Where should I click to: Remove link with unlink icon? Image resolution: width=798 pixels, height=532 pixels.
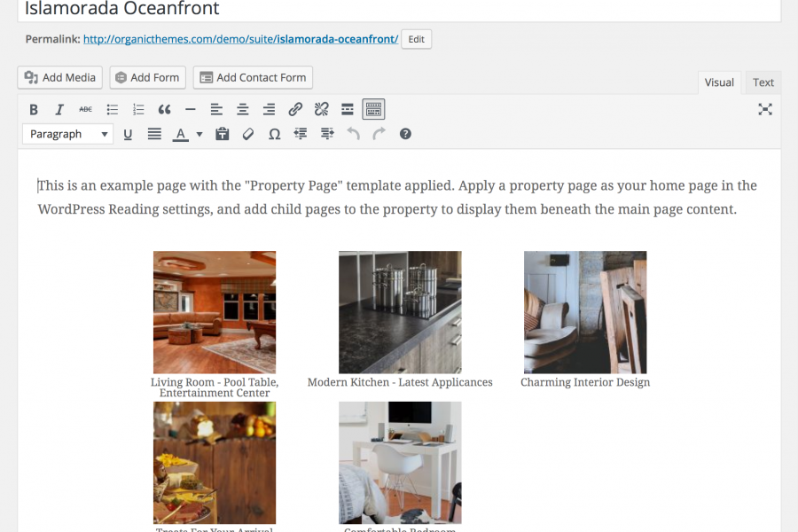coord(321,109)
